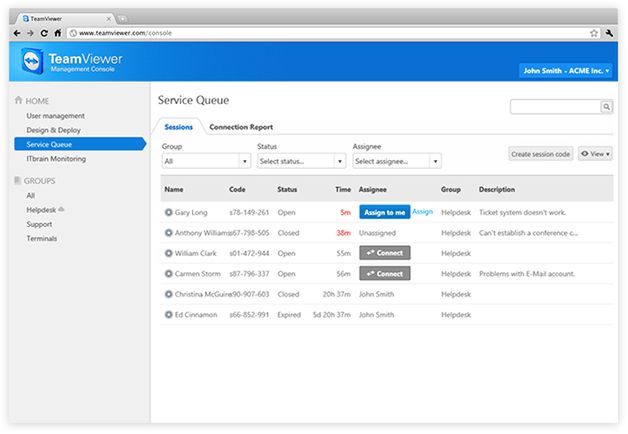
Task: Click the HOME house icon in sidebar
Action: click(x=18, y=100)
